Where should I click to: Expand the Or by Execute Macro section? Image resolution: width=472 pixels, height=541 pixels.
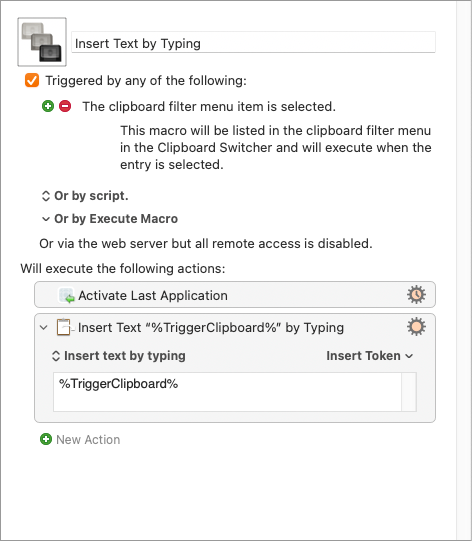[x=110, y=219]
